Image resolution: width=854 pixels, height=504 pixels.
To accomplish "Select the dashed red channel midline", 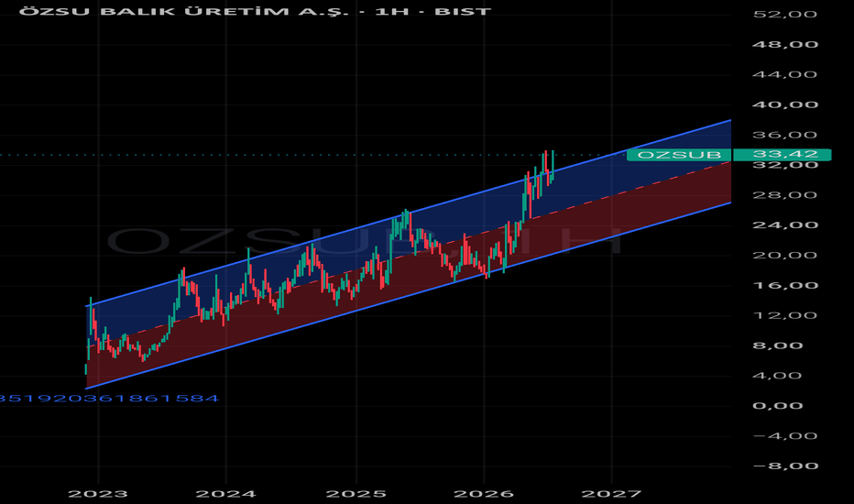I will 409,253.
